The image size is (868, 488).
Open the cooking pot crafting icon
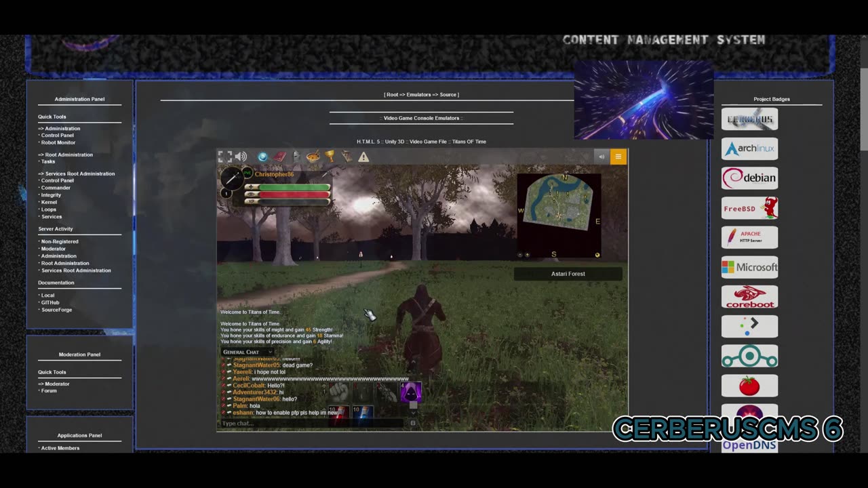313,157
